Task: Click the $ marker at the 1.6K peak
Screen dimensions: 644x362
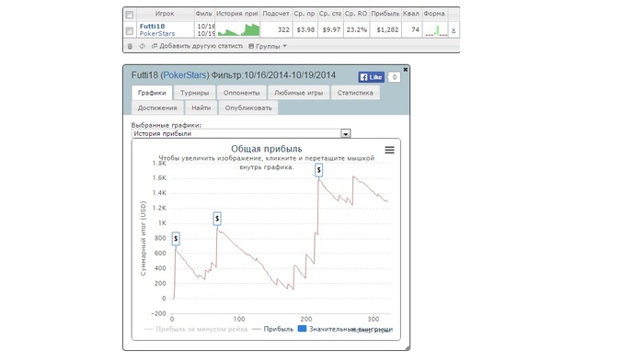Action: 318,170
